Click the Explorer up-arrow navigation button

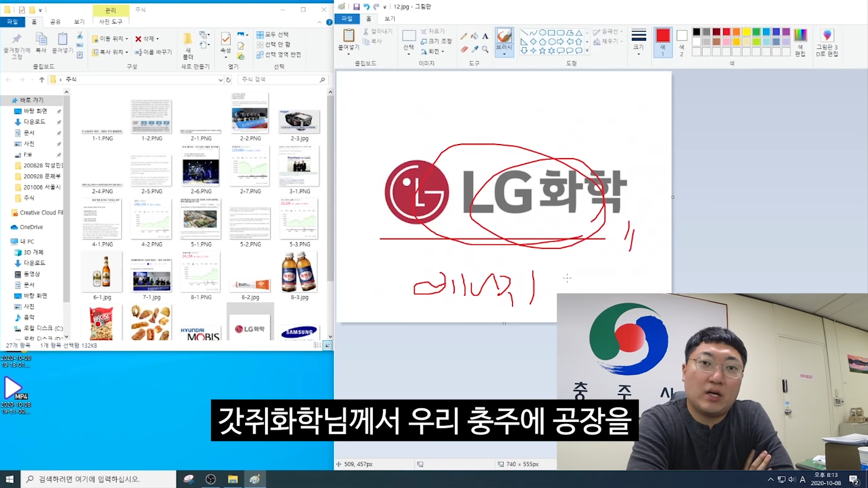[x=42, y=80]
